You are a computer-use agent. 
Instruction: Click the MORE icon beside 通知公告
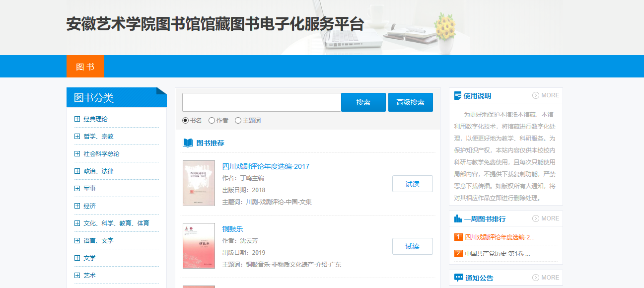tap(536, 278)
